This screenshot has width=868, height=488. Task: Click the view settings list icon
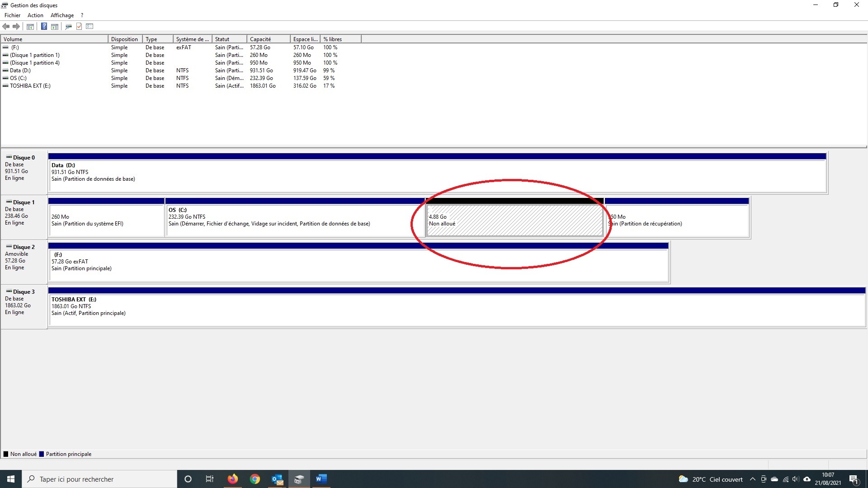coord(90,27)
